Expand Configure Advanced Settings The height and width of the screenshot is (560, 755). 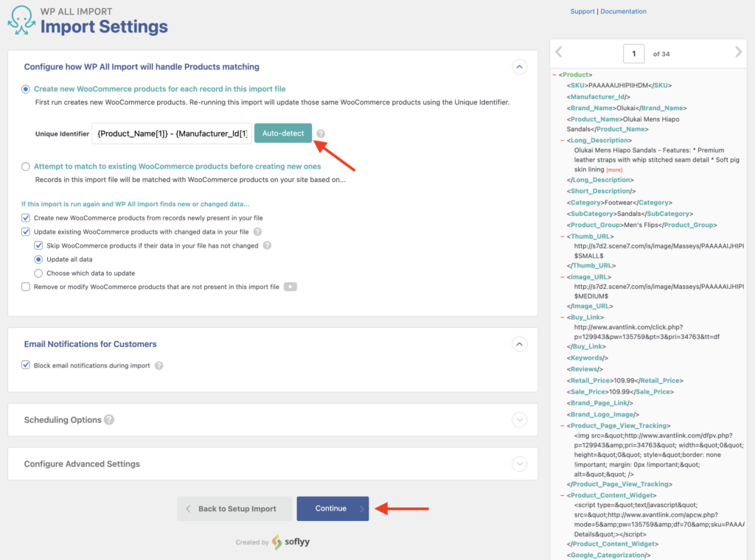pyautogui.click(x=520, y=463)
